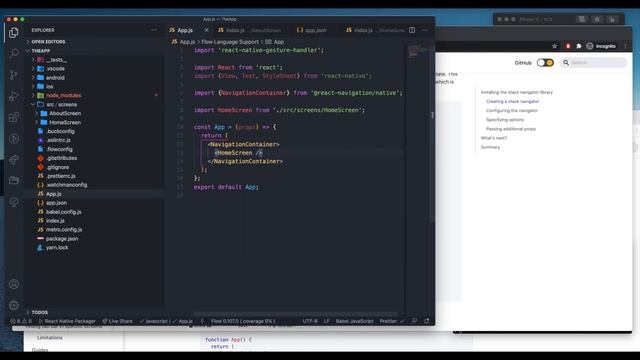The height and width of the screenshot is (360, 640).
Task: Click the red extension icon in browser
Action: [x=568, y=46]
